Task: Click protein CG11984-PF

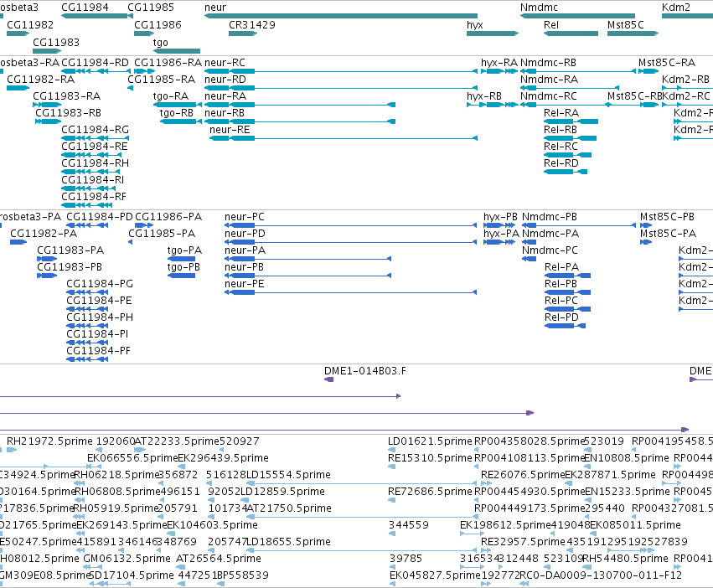Action: pos(87,359)
